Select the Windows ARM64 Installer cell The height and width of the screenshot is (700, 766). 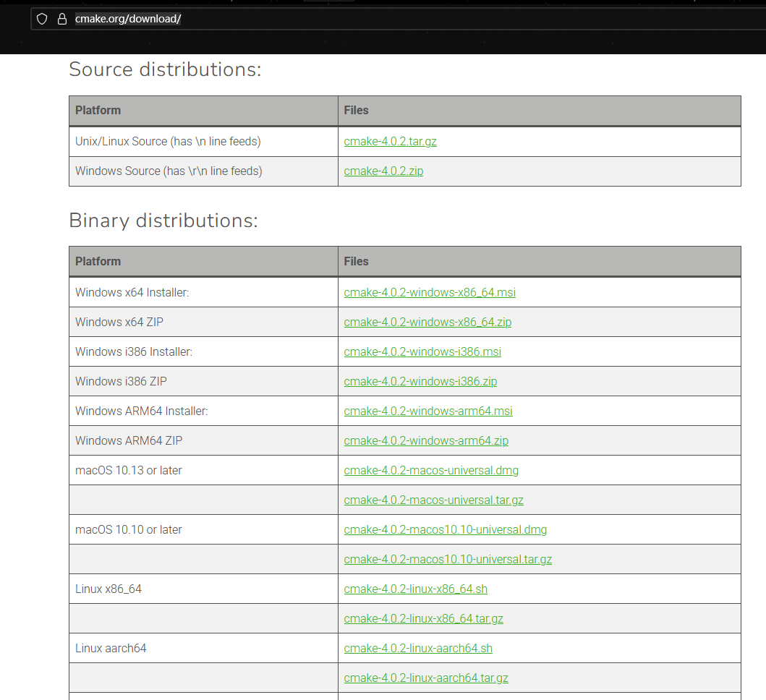point(203,411)
